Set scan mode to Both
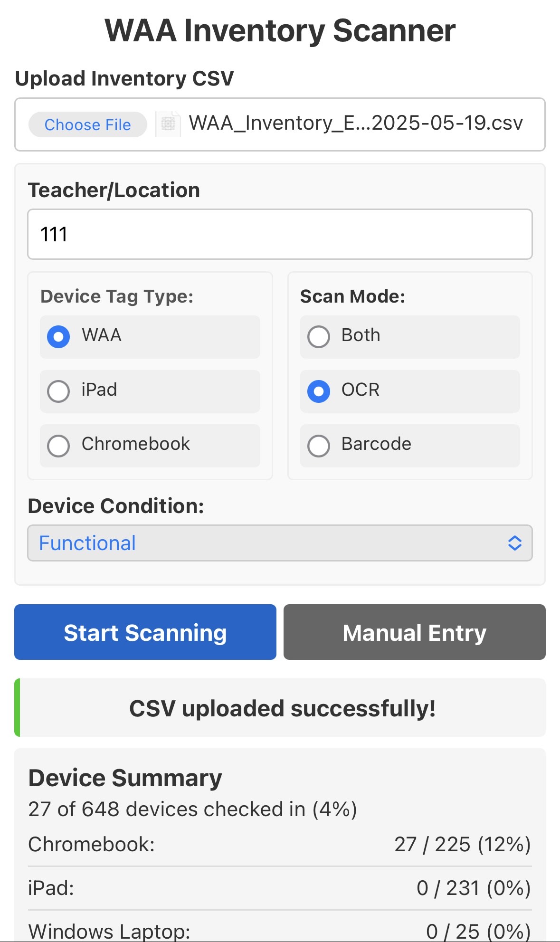The height and width of the screenshot is (942, 560). [410, 337]
